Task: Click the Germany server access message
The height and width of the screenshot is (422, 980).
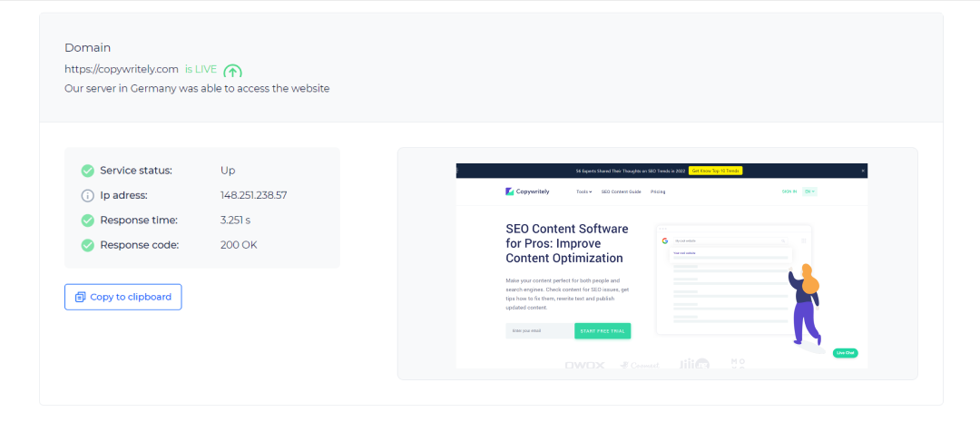Action: coord(197,89)
